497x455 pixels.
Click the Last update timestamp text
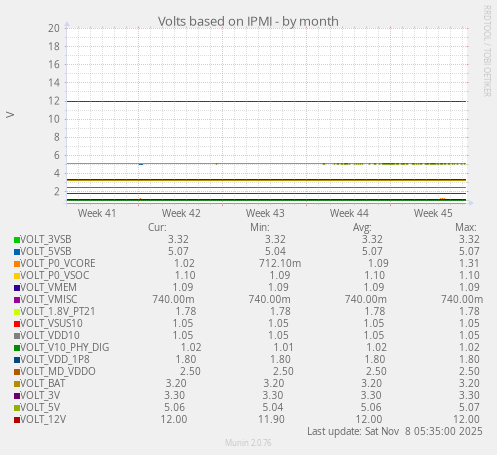coord(395,432)
